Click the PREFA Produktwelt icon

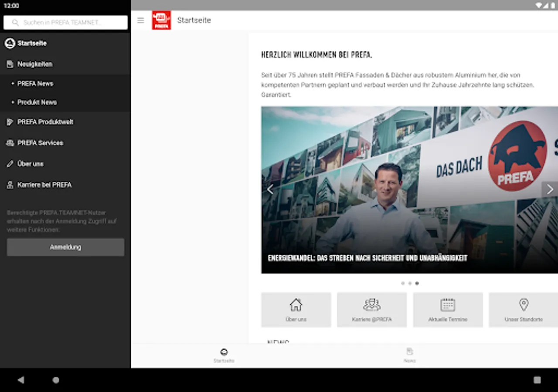point(10,122)
